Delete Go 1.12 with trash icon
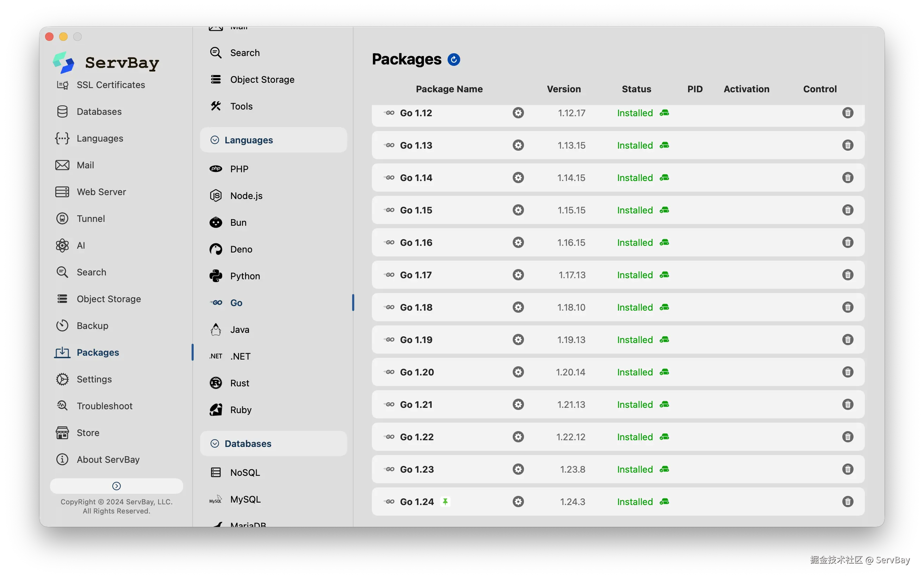This screenshot has height=579, width=924. click(848, 113)
